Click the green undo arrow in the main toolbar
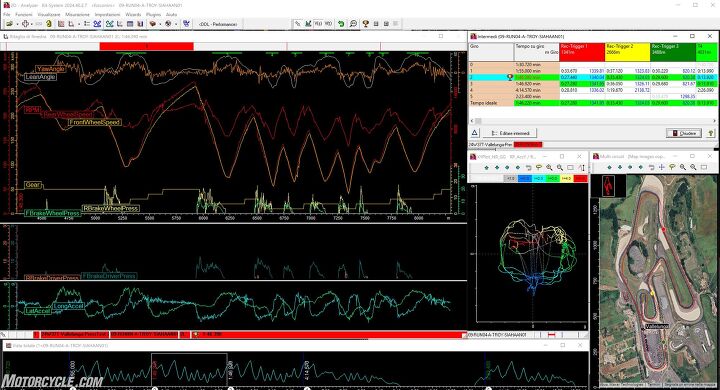 (341, 24)
